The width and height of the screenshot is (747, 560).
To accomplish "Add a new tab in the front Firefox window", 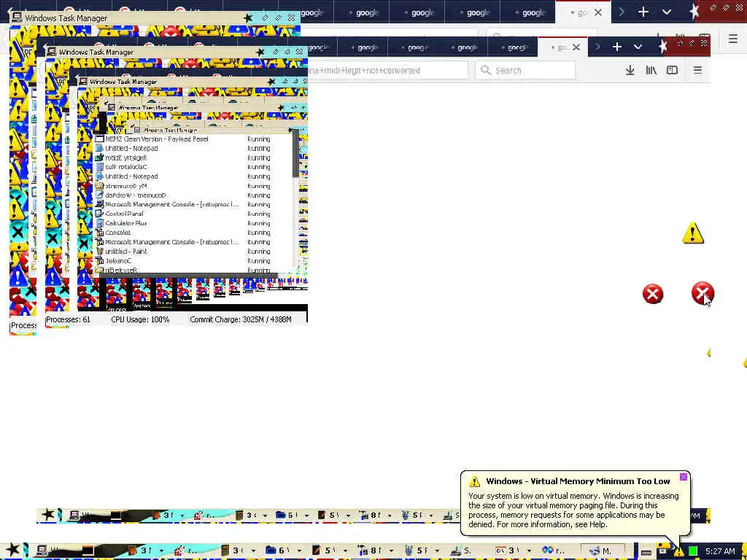I will click(617, 47).
